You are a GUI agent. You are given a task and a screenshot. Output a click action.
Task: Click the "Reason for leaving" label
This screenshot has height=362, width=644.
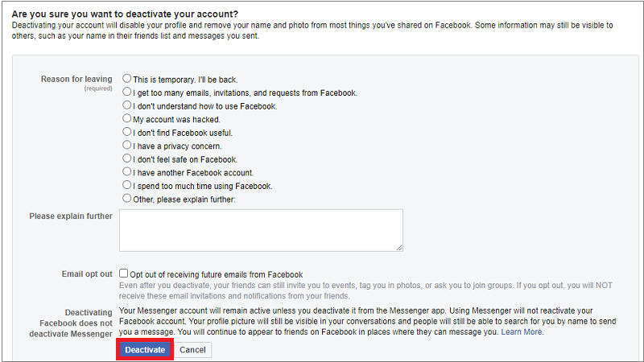coord(76,79)
